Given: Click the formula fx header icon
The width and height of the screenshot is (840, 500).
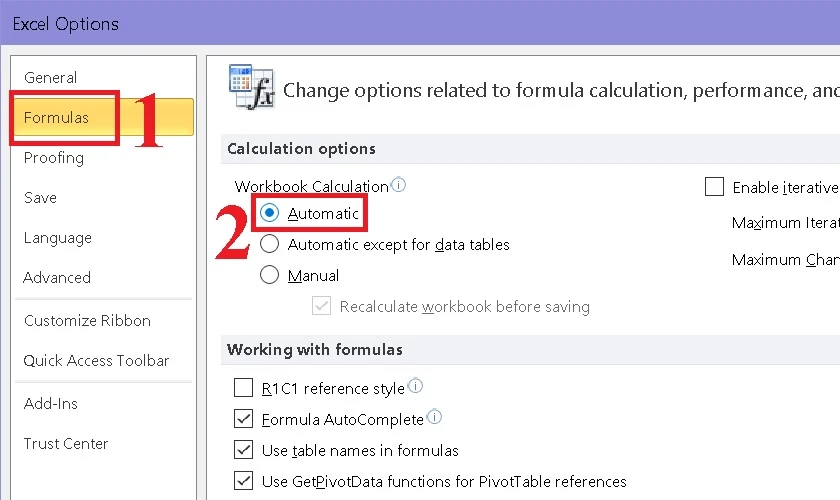Looking at the screenshot, I should pos(252,87).
